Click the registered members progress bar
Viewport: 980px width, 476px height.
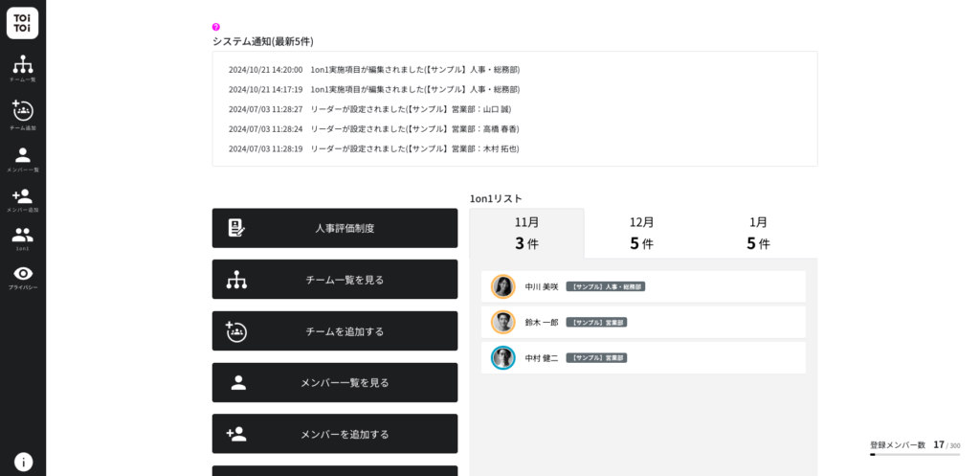914,455
